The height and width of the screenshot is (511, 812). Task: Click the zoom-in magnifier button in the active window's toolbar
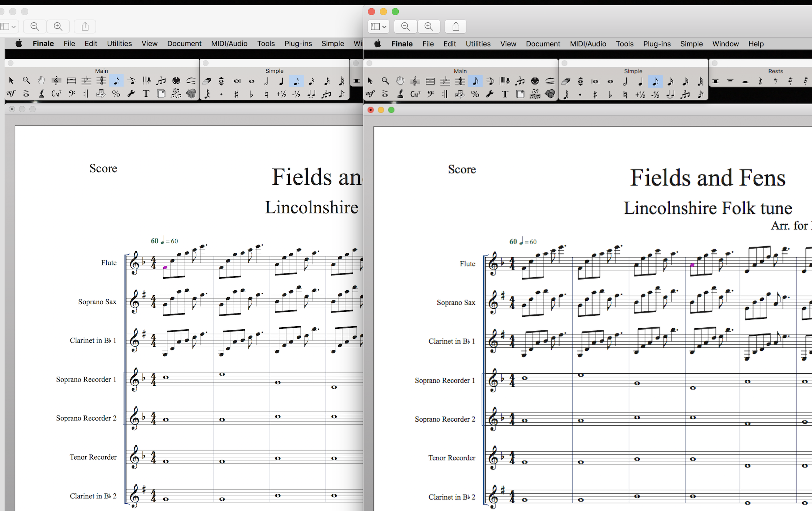[429, 27]
